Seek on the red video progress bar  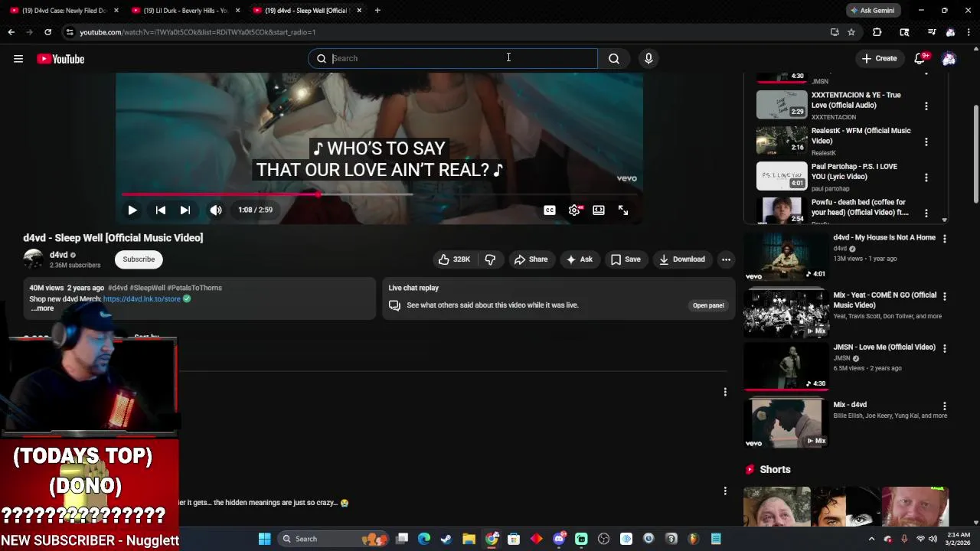380,194
